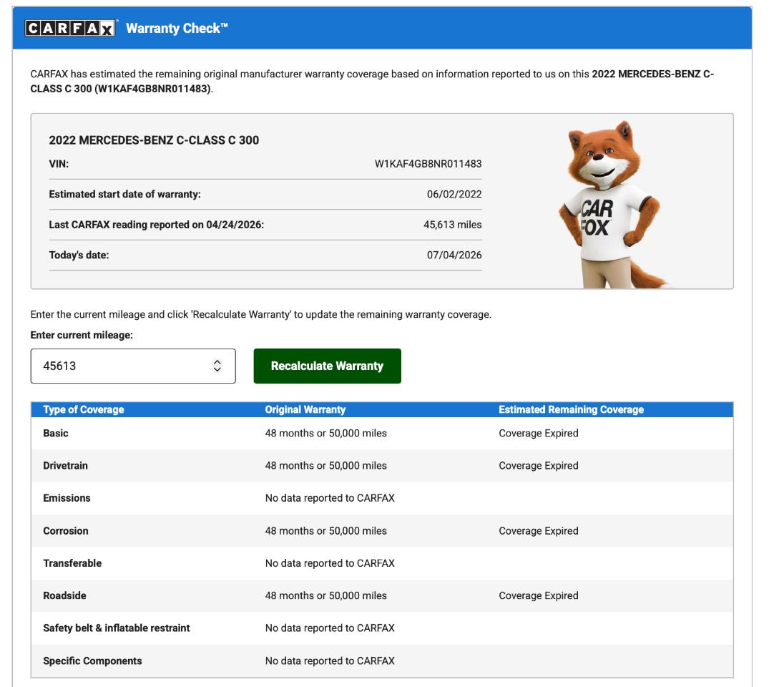
Task: Click the Safety belt & inflatable restraint row
Action: point(382,628)
